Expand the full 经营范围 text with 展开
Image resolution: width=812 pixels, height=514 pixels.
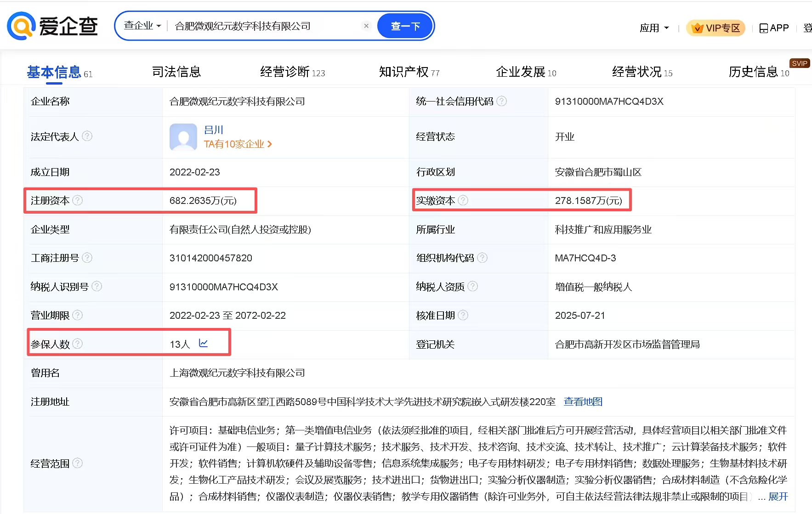(778, 497)
